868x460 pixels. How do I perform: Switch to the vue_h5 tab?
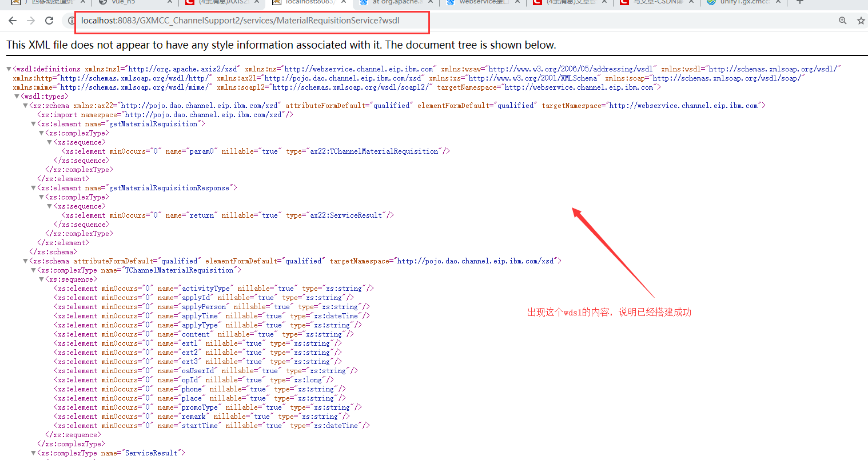[136, 2]
